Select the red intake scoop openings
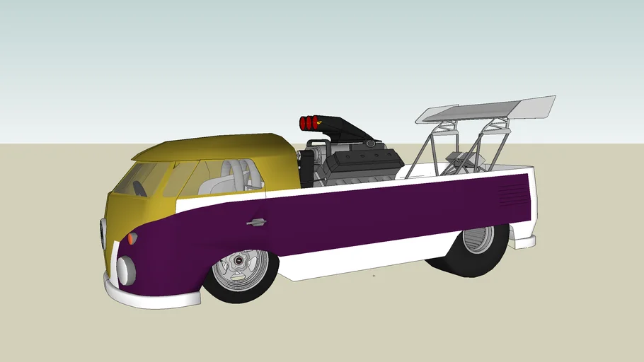 click(310, 124)
